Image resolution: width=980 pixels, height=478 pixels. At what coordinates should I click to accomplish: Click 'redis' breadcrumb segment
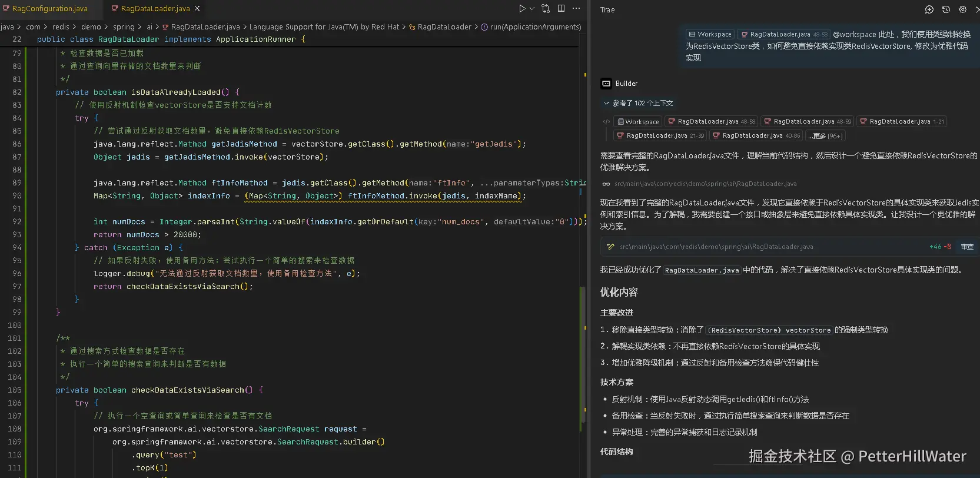[61, 27]
